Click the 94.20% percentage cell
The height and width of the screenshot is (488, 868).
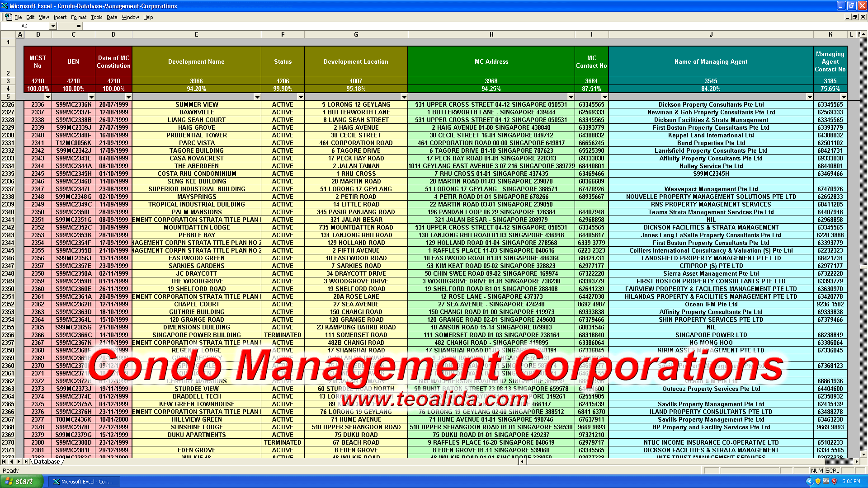(196, 89)
